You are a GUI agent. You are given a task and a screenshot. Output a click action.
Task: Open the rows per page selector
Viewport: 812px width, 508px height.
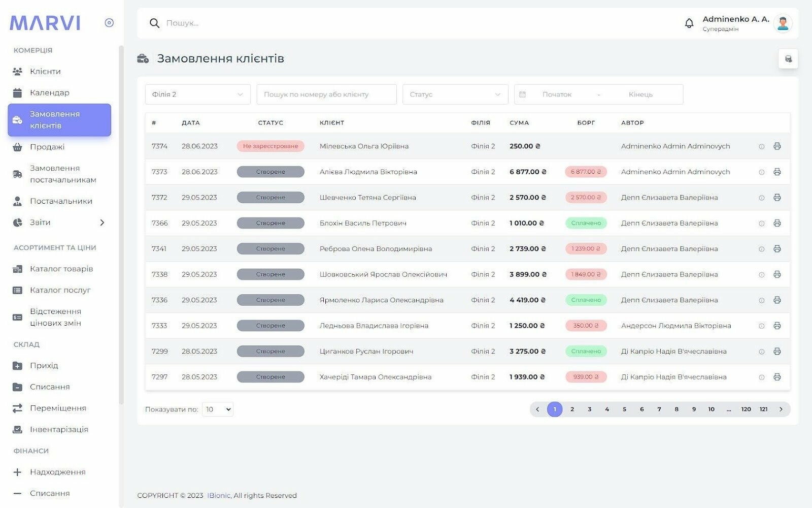tap(218, 409)
